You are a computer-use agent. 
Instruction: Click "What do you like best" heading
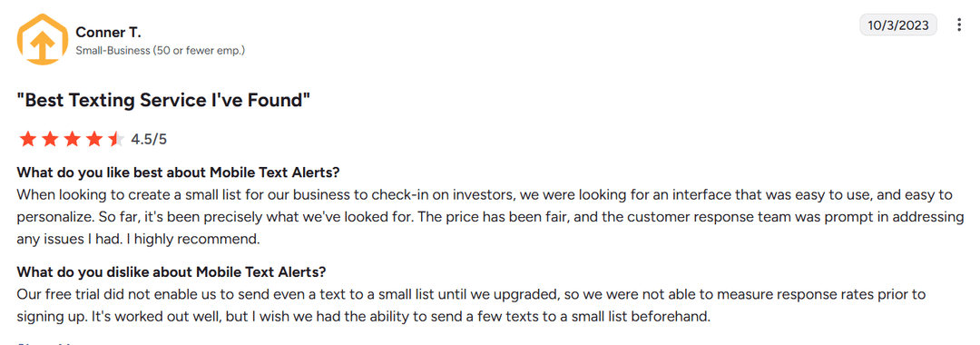(178, 172)
